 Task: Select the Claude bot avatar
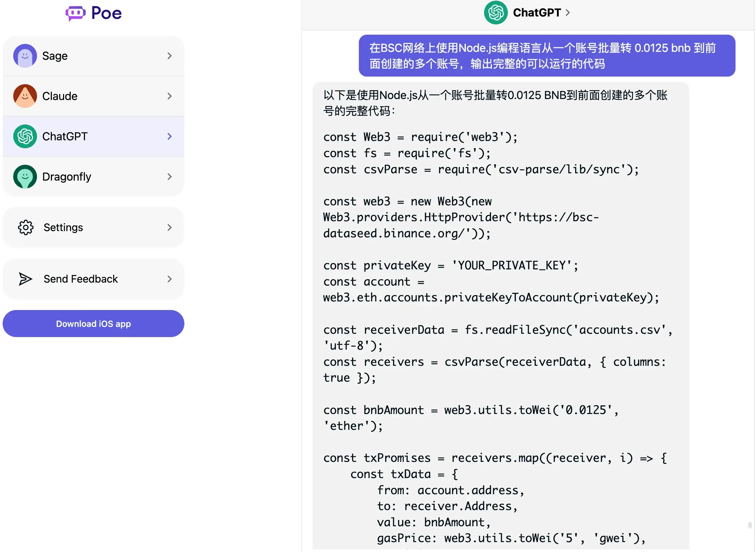point(25,96)
